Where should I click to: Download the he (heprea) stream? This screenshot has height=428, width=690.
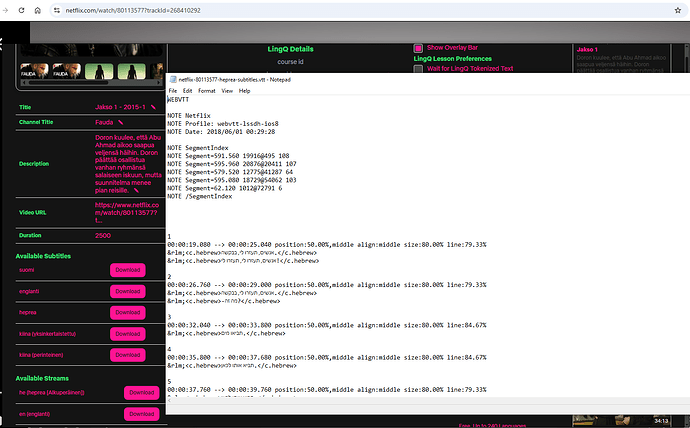[142, 392]
